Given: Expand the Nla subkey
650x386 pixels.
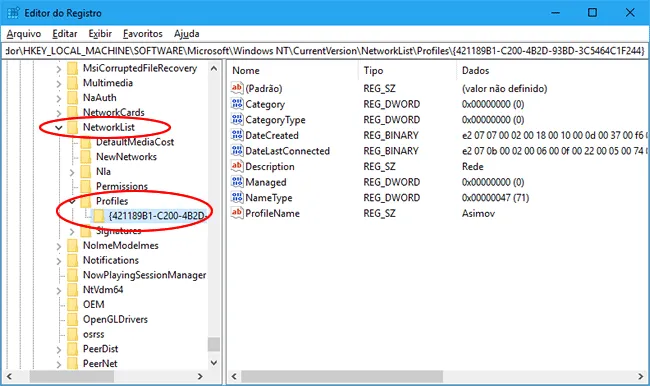Looking at the screenshot, I should click(x=72, y=172).
